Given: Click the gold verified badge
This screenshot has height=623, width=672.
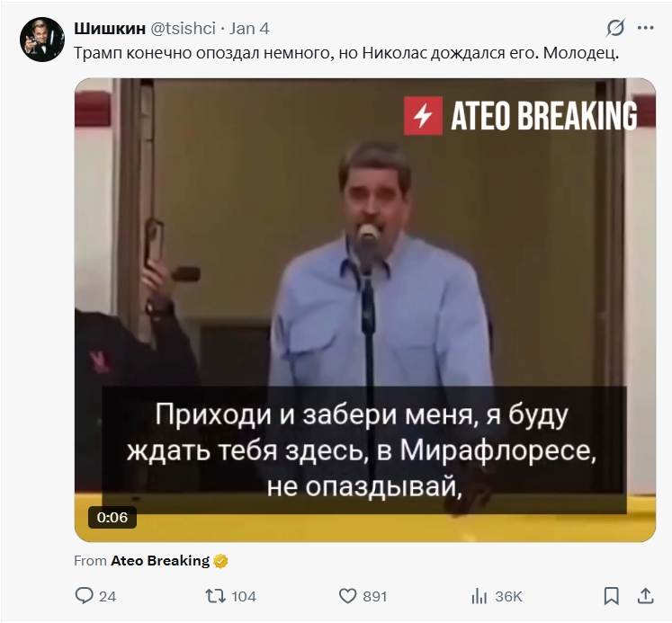Looking at the screenshot, I should (x=220, y=561).
